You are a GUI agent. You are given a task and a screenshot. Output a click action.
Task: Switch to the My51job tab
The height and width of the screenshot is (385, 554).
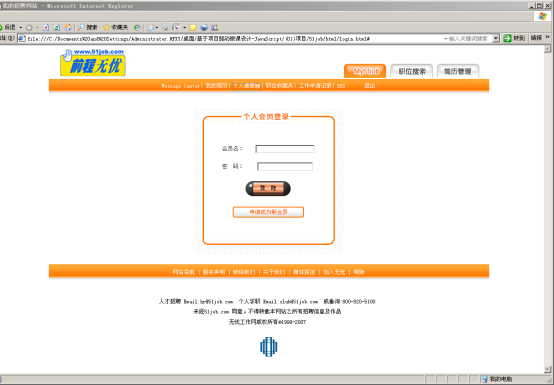[365, 71]
